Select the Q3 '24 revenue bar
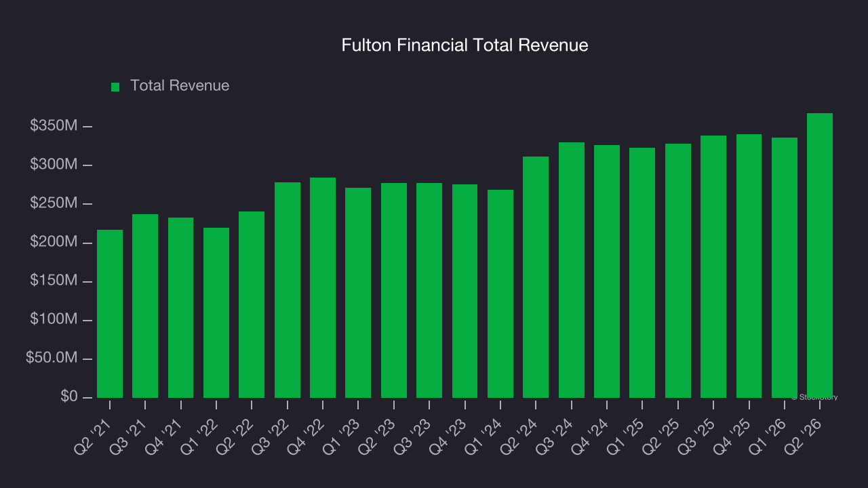Image resolution: width=868 pixels, height=488 pixels. pyautogui.click(x=572, y=270)
